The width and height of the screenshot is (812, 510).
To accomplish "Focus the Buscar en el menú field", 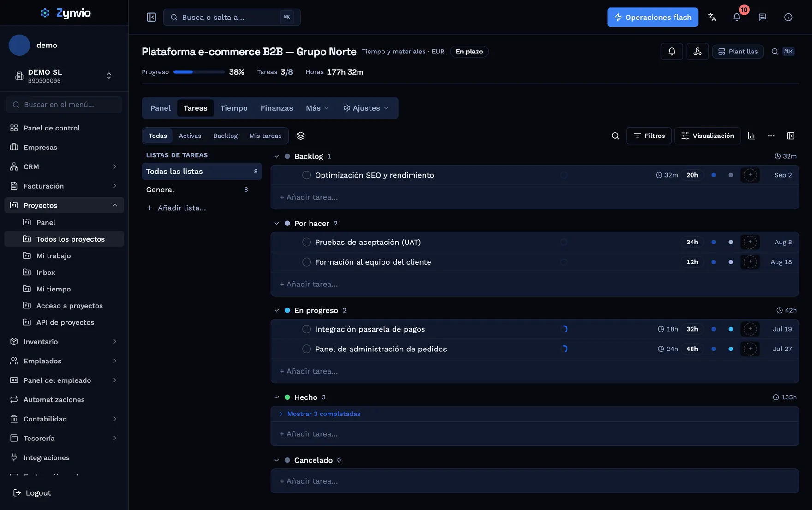I will (x=64, y=105).
